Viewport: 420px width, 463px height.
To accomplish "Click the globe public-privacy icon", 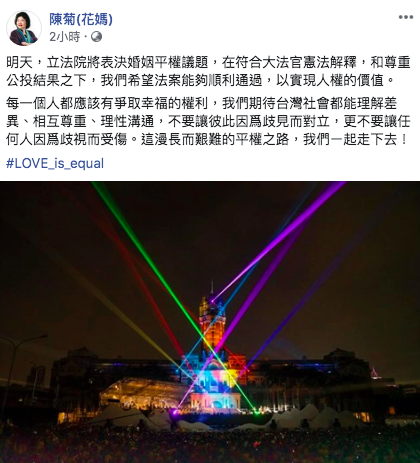I will pyautogui.click(x=96, y=36).
